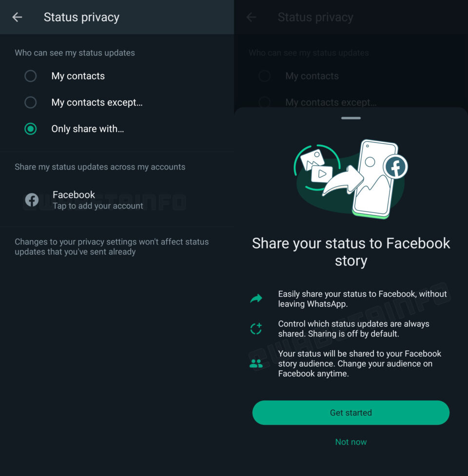This screenshot has width=468, height=476.
Task: Click the dimmed Status privacy title
Action: pyautogui.click(x=315, y=18)
